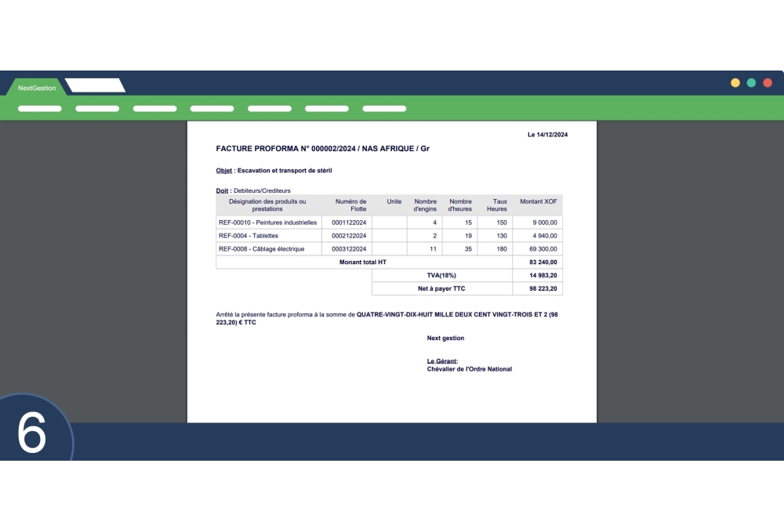Image resolution: width=784 pixels, height=532 pixels.
Task: Click the REF-00010 Peintures industrielles row
Action: (268, 223)
